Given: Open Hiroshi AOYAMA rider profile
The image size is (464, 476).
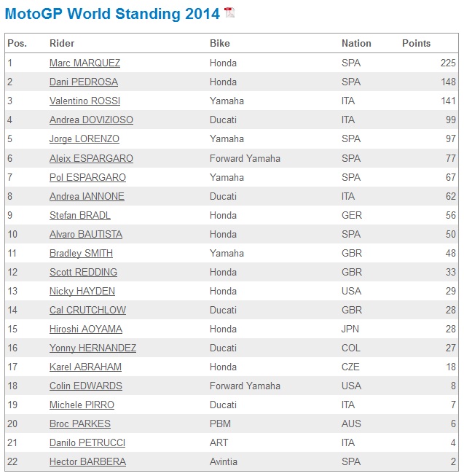Looking at the screenshot, I should tap(86, 329).
